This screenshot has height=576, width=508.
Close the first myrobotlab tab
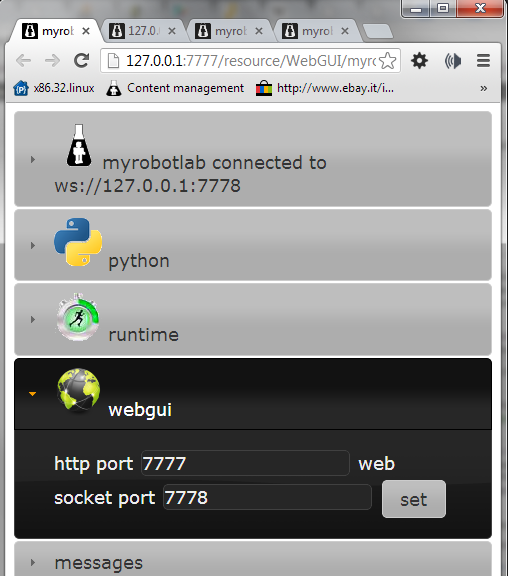(86, 31)
